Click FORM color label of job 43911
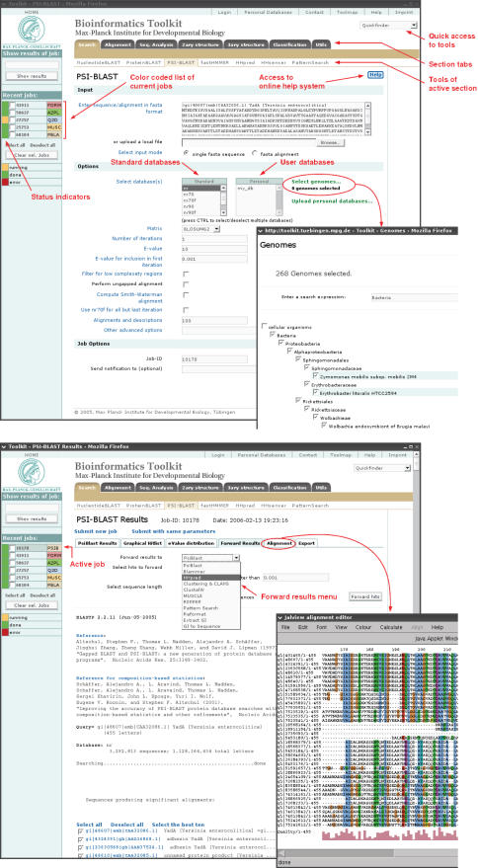 53,106
